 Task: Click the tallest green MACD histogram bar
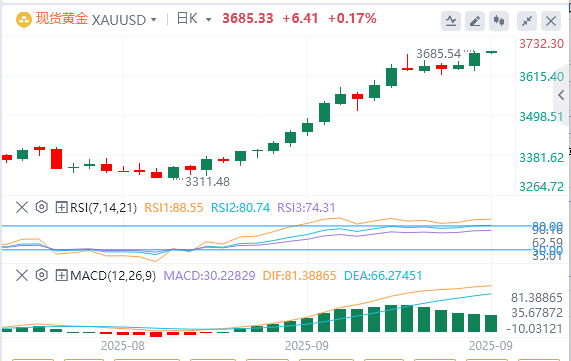click(391, 318)
